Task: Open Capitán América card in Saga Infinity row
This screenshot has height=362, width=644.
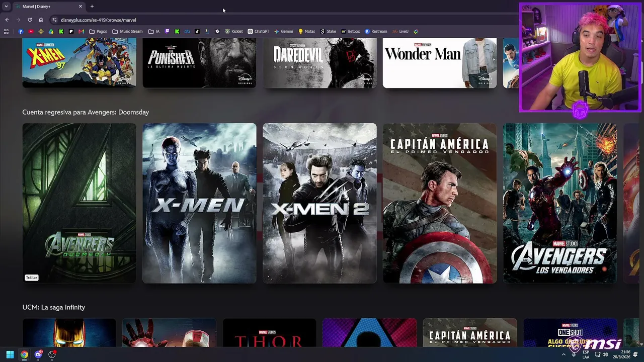Action: pyautogui.click(x=470, y=332)
